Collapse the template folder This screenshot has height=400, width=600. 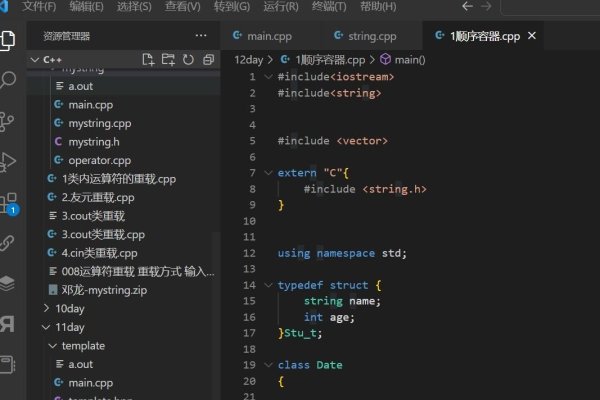[x=53, y=345]
